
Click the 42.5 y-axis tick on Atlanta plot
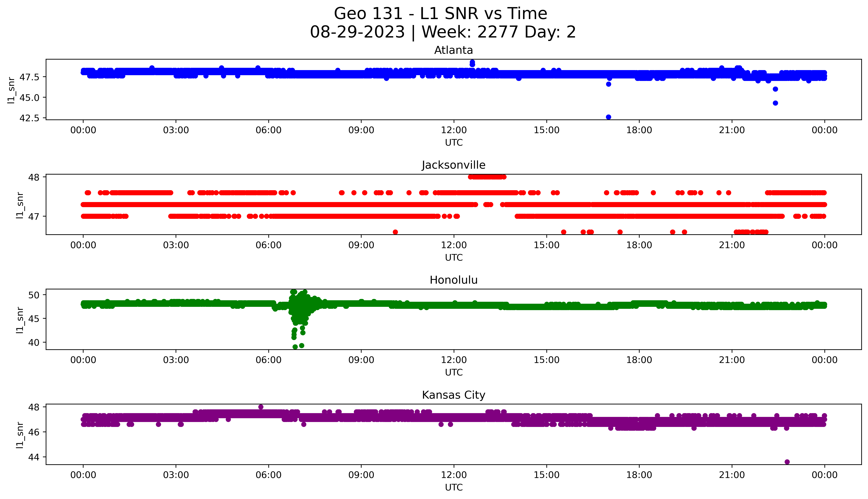[x=29, y=118]
